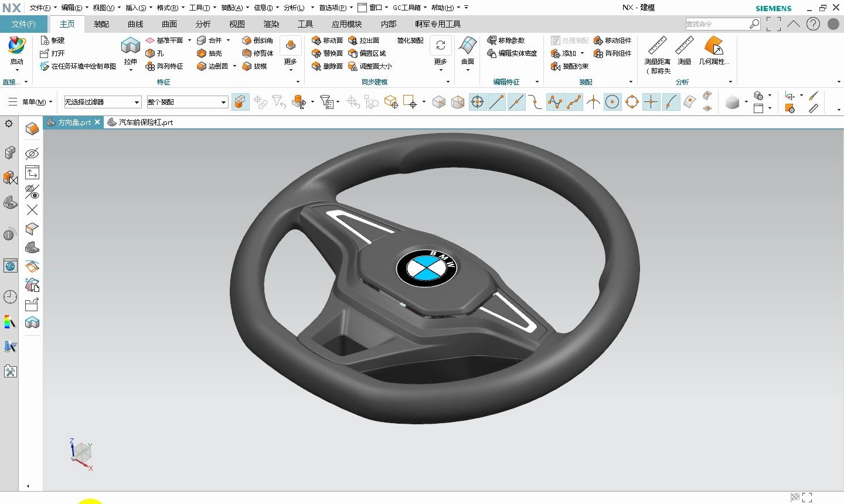Select the 偏置区域 (Offset Region) tool
844x504 pixels.
tap(367, 53)
